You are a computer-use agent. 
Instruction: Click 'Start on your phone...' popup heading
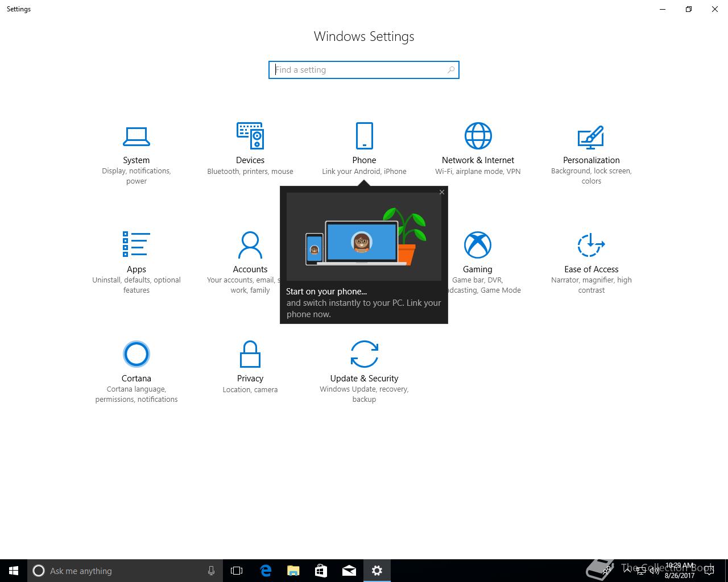point(326,292)
